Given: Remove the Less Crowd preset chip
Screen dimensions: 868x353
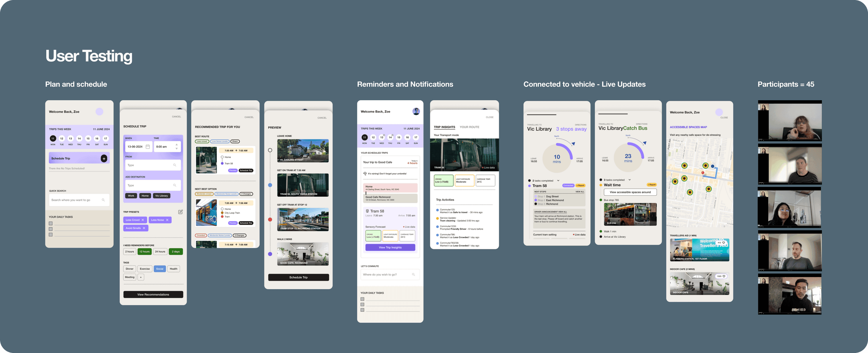Looking at the screenshot, I should click(143, 220).
